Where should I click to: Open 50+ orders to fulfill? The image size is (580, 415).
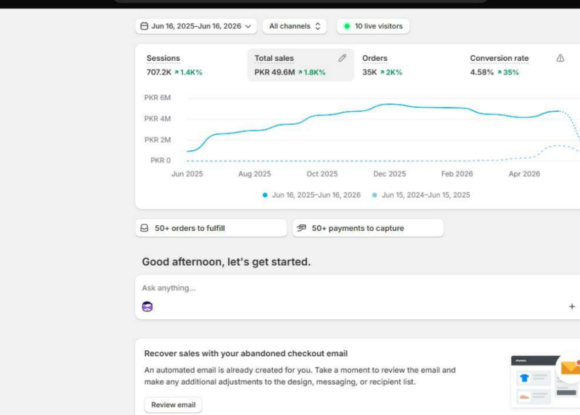[211, 228]
